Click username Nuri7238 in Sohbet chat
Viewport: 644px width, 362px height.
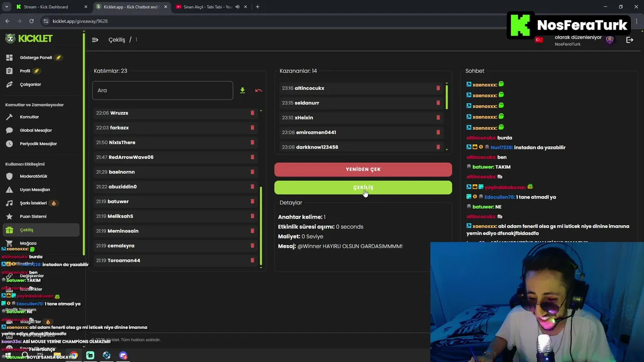[501, 147]
